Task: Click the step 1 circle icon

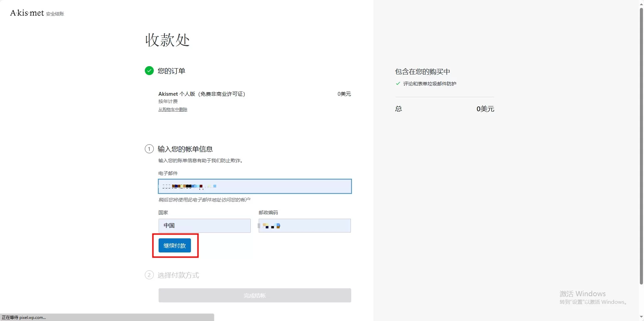Action: [x=149, y=149]
